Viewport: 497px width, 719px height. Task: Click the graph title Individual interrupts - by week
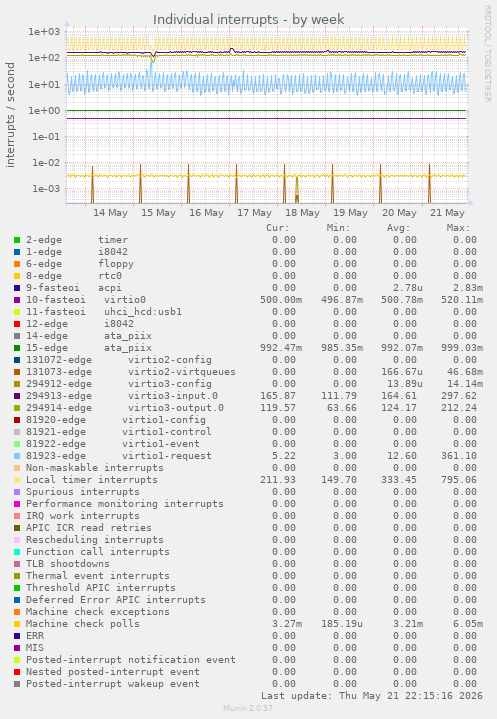tap(248, 20)
